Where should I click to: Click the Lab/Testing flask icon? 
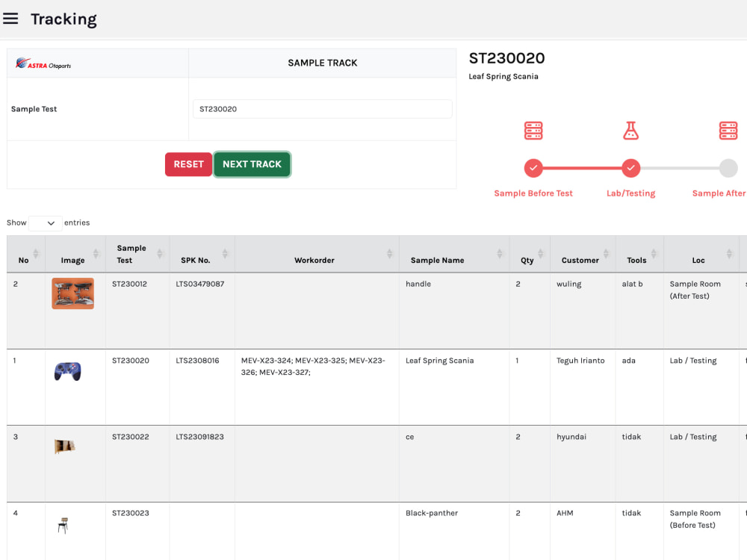tap(630, 131)
